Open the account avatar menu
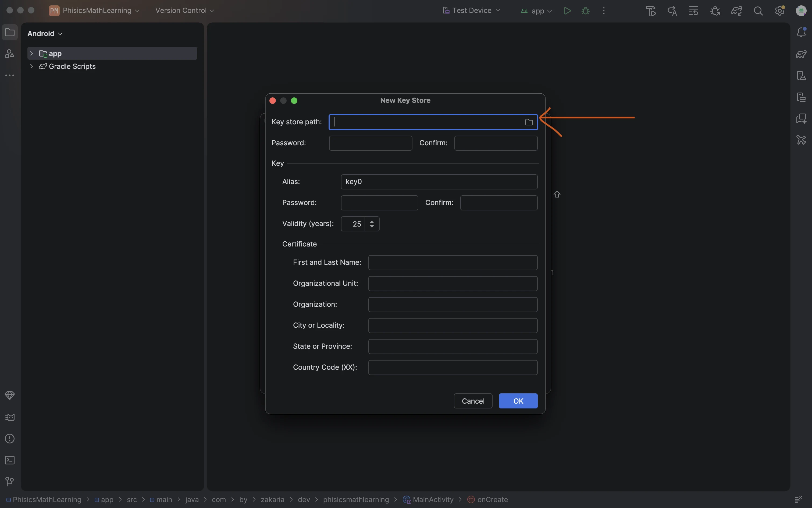Image resolution: width=812 pixels, height=508 pixels. 801,11
